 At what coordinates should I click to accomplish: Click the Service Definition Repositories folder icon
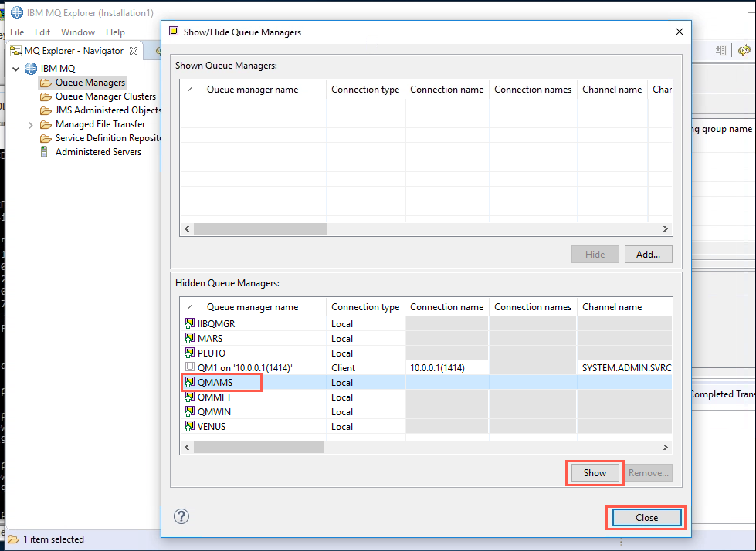tap(46, 139)
